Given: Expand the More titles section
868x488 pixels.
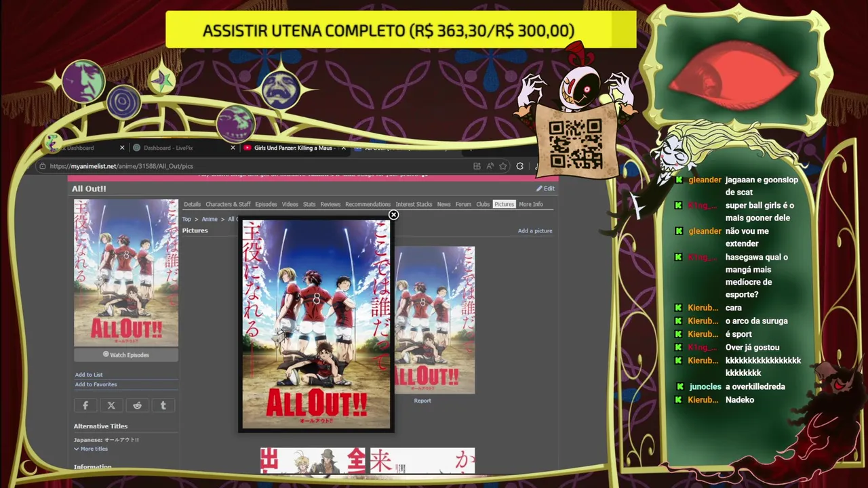Looking at the screenshot, I should point(91,449).
